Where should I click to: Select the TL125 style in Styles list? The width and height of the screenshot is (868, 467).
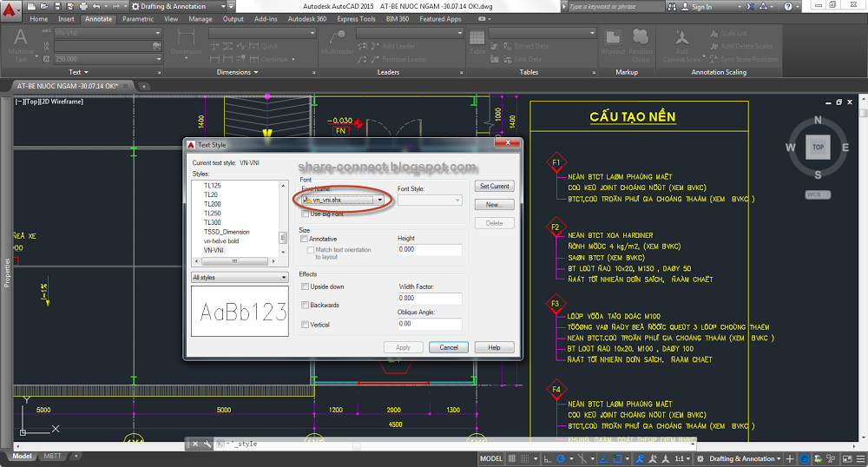(213, 186)
